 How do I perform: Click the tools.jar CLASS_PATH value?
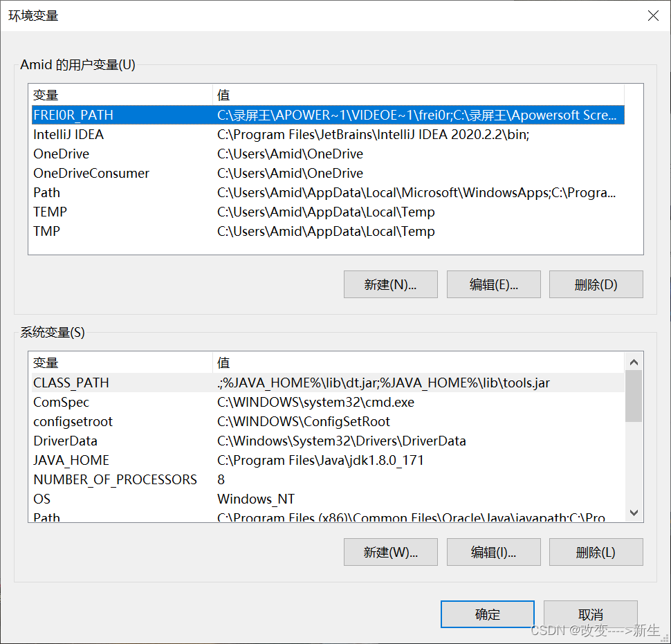[x=383, y=383]
